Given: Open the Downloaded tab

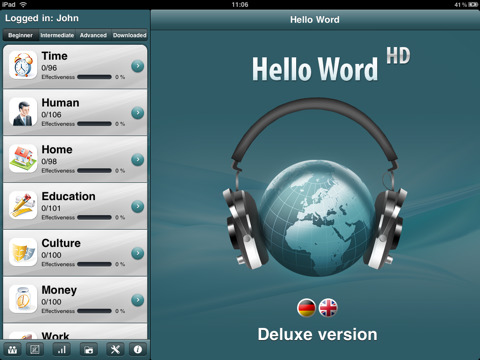Looking at the screenshot, I should tap(129, 35).
